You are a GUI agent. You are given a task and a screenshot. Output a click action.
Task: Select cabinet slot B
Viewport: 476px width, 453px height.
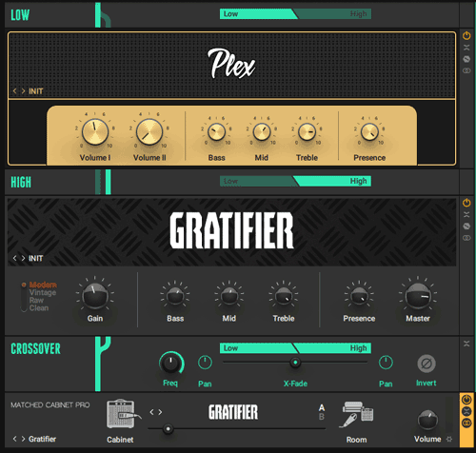[x=322, y=417]
